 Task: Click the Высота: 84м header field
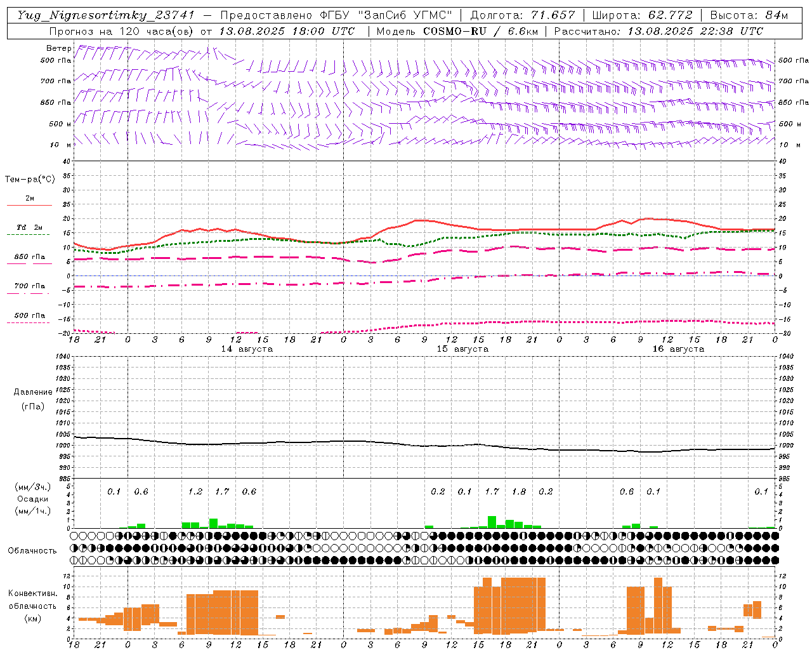749,15
